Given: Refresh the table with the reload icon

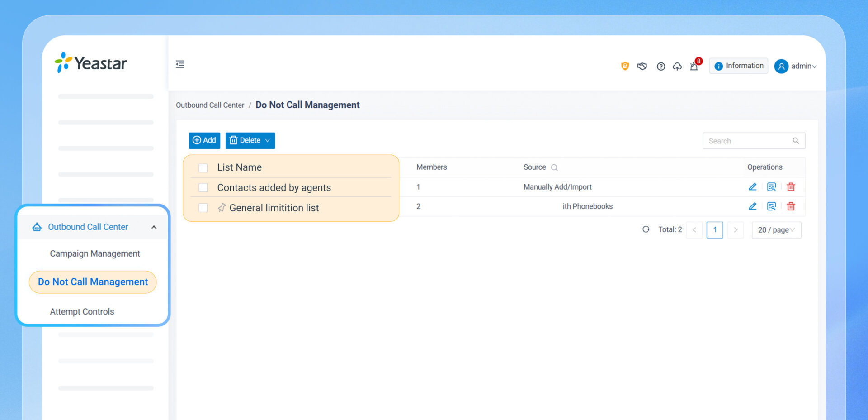Looking at the screenshot, I should (x=646, y=229).
